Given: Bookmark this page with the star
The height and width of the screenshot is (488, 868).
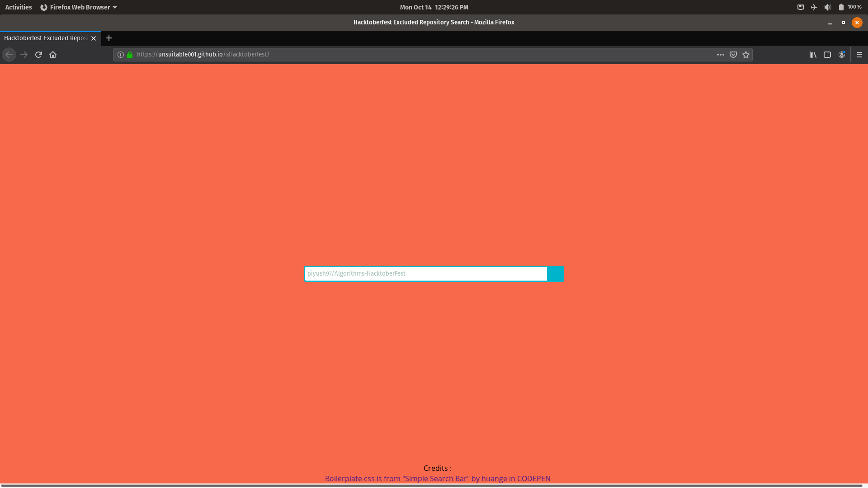Looking at the screenshot, I should point(746,55).
